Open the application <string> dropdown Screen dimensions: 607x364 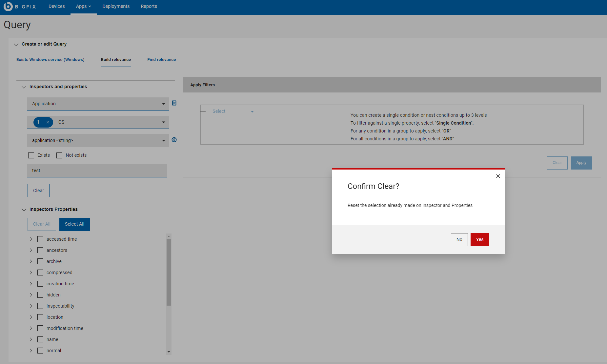[x=98, y=140]
